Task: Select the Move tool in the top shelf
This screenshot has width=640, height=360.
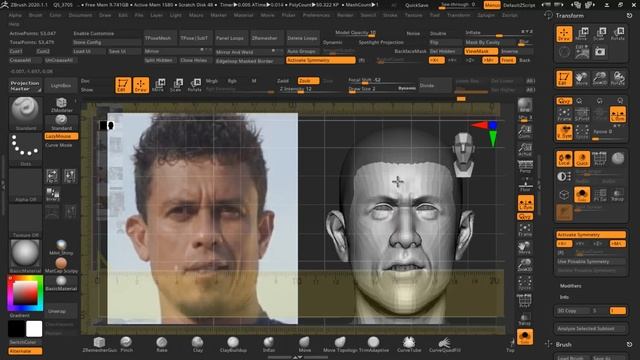Action: 158,85
